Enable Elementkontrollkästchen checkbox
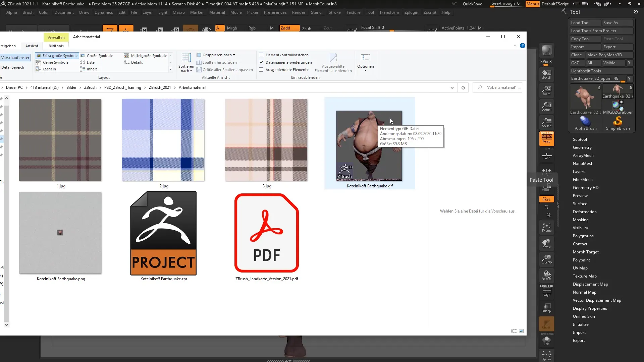The height and width of the screenshot is (362, 644). tap(261, 55)
